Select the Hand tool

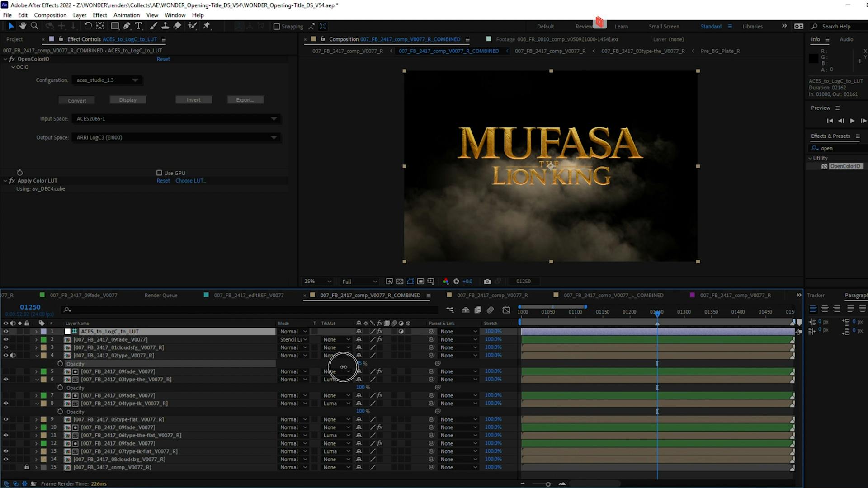tap(23, 26)
